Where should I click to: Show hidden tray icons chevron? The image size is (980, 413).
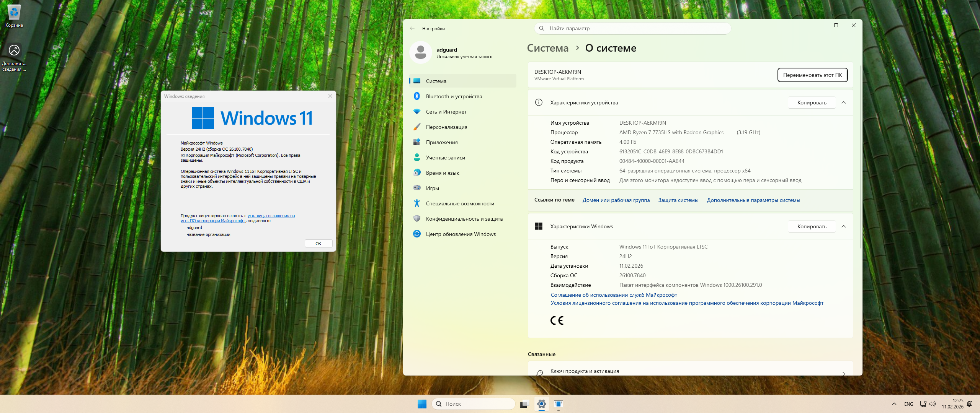click(x=894, y=404)
